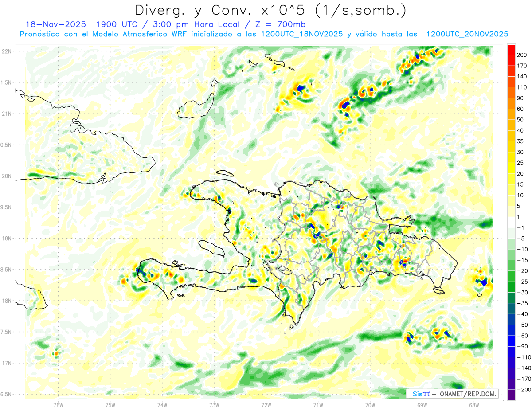The image size is (532, 411).
Task: Click the '70W' longitude label
Action: [370, 405]
